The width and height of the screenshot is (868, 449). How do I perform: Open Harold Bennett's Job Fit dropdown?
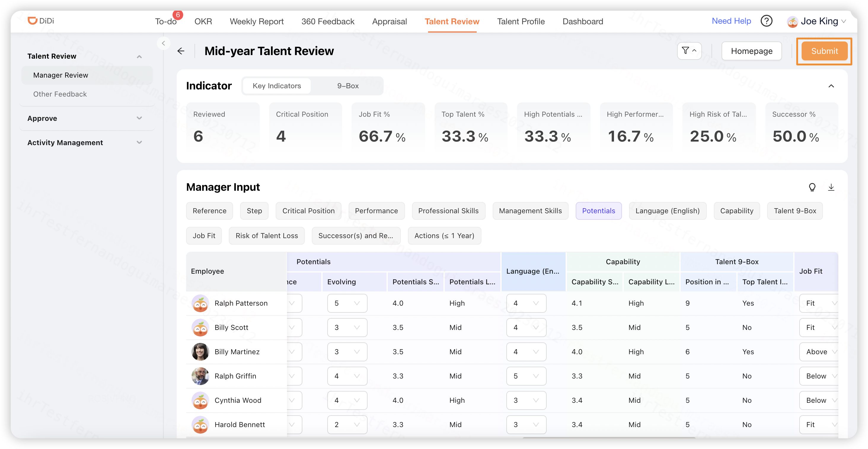click(x=819, y=424)
